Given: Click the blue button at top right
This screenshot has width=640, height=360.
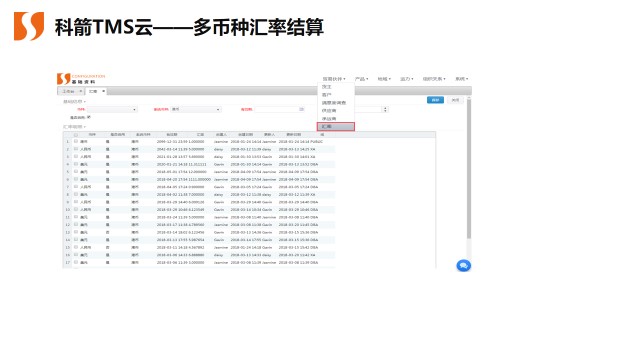Looking at the screenshot, I should click(435, 100).
